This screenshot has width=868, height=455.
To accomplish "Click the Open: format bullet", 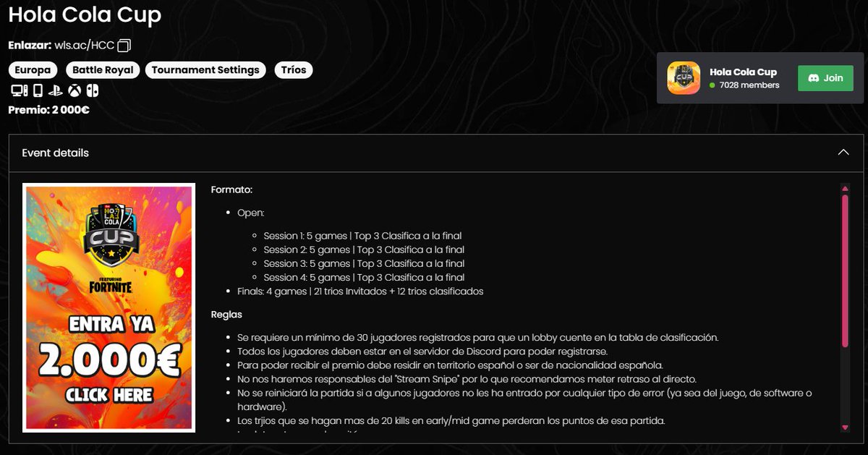I will click(x=251, y=213).
